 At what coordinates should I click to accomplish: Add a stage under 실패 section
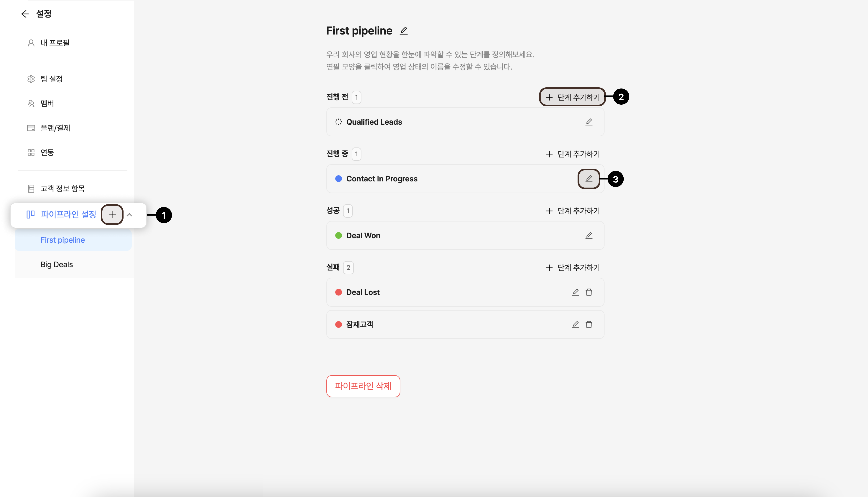point(573,268)
